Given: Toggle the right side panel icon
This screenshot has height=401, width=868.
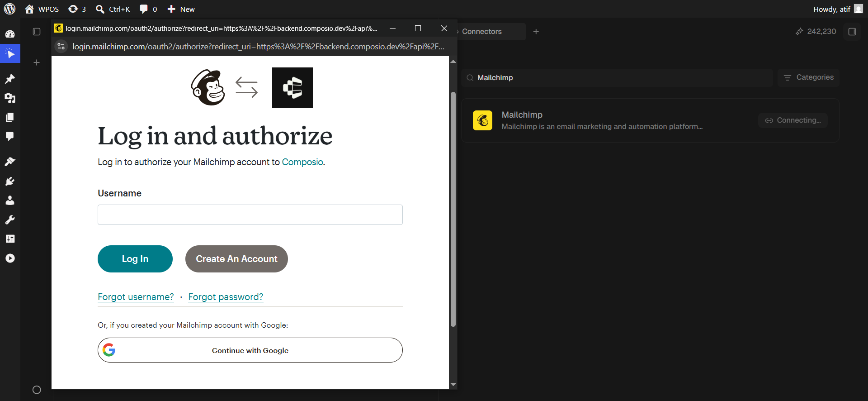Looking at the screenshot, I should click(852, 32).
